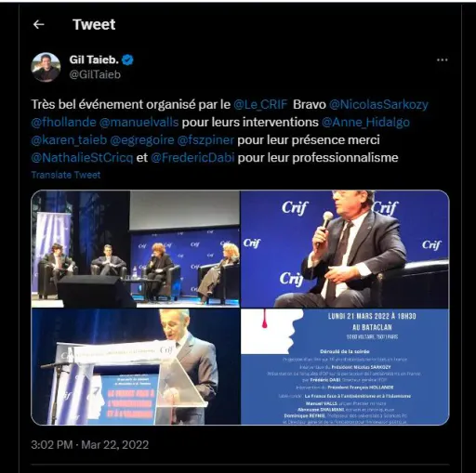Screen dimensions: 476x473
Task: Open the @FredericDabi mention
Action: coord(192,158)
